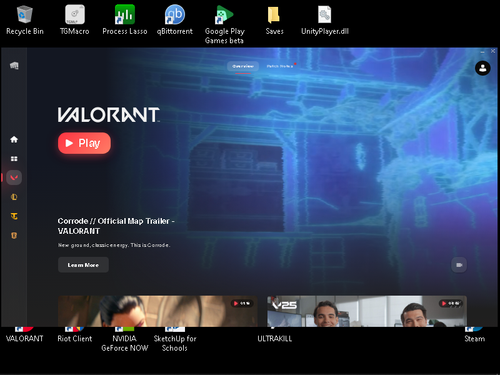Open the account profile avatar
Image resolution: width=500 pixels, height=375 pixels.
482,68
